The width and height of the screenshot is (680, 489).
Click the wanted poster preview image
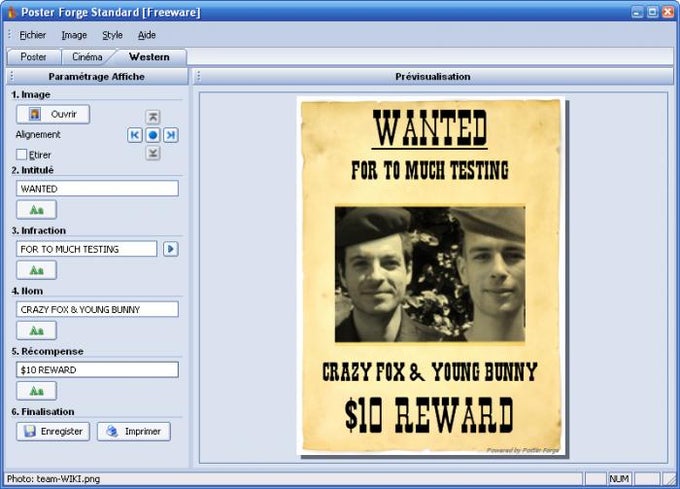coord(431,276)
